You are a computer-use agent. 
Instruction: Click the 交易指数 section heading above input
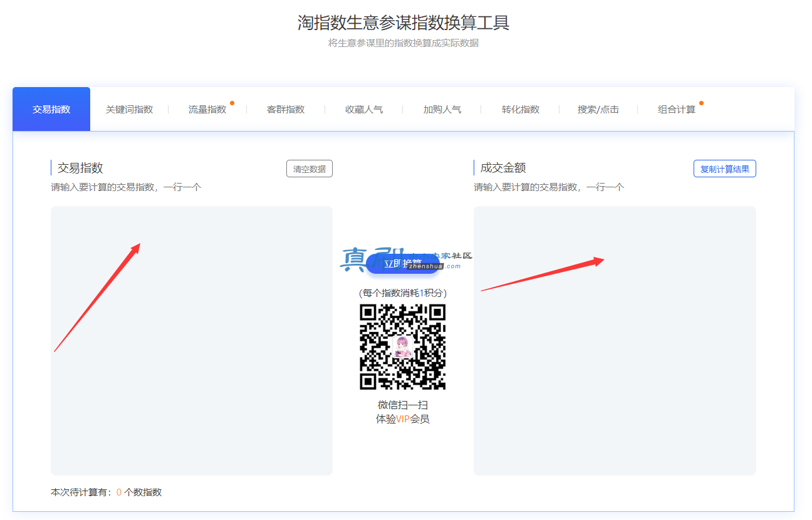[80, 168]
